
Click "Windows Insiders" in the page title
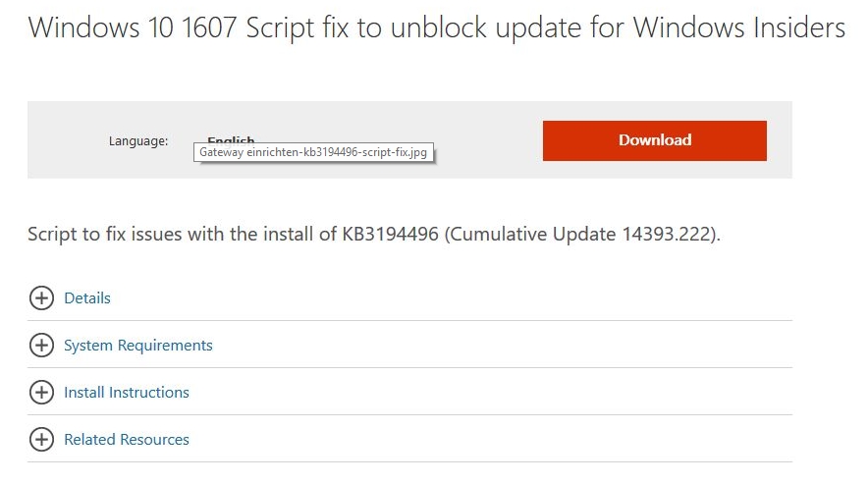click(x=739, y=27)
